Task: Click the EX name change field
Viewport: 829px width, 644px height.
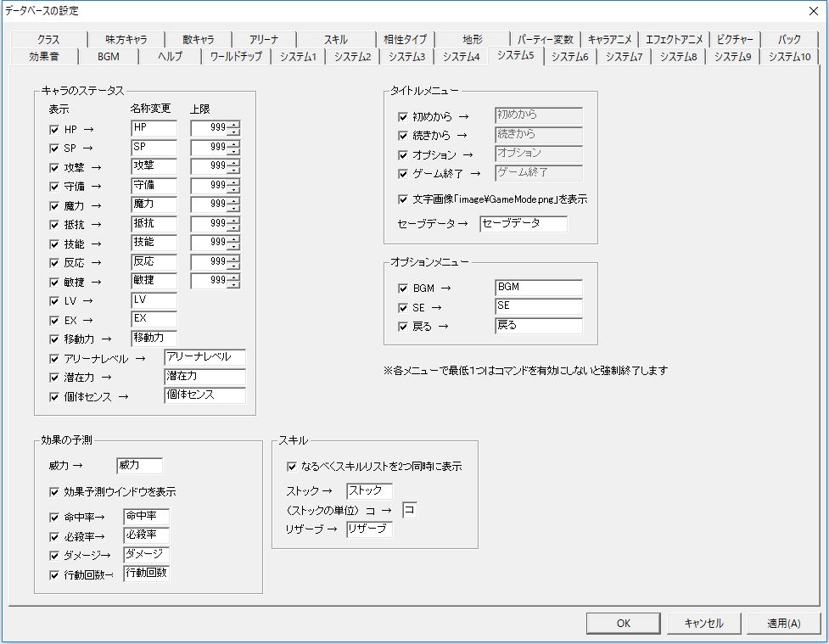Action: click(154, 319)
